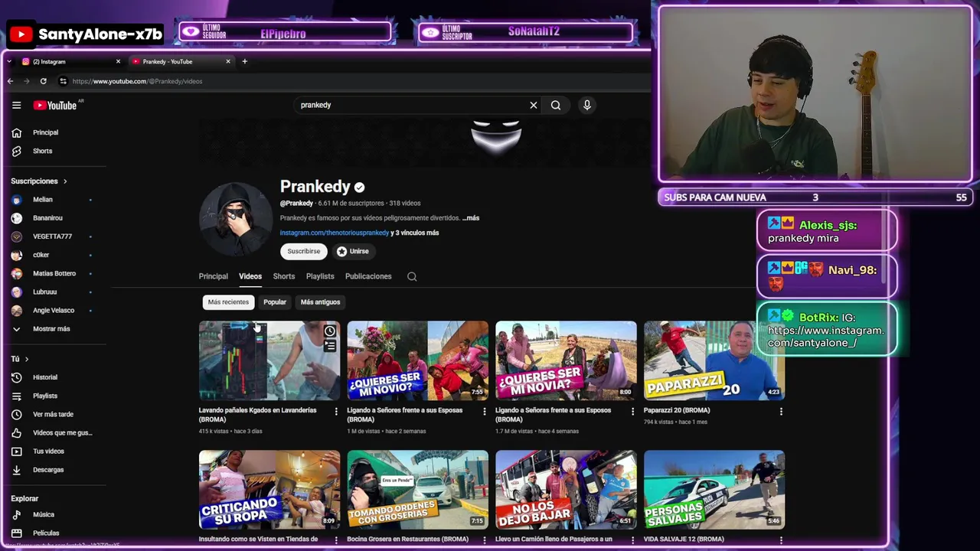980x551 pixels.
Task: Open options for Lavando pañales video
Action: (335, 412)
